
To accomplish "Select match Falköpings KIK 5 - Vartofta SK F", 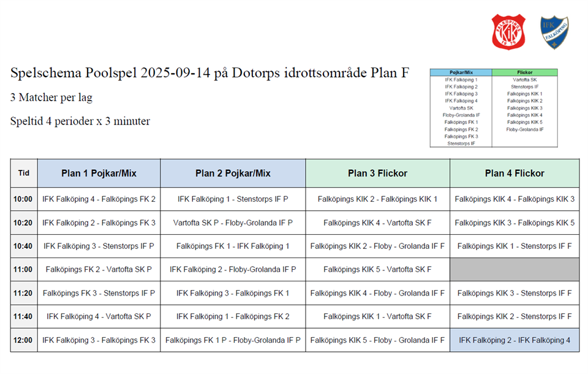I will point(377,270).
